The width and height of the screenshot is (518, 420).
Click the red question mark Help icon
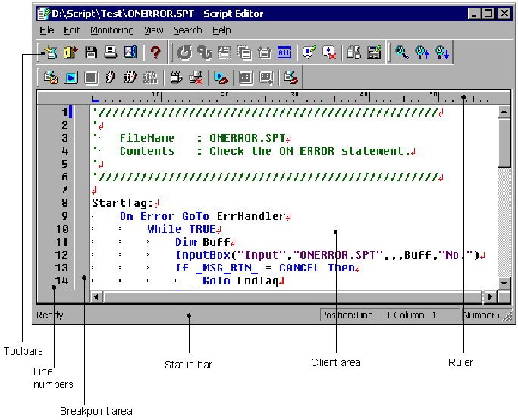pos(155,52)
